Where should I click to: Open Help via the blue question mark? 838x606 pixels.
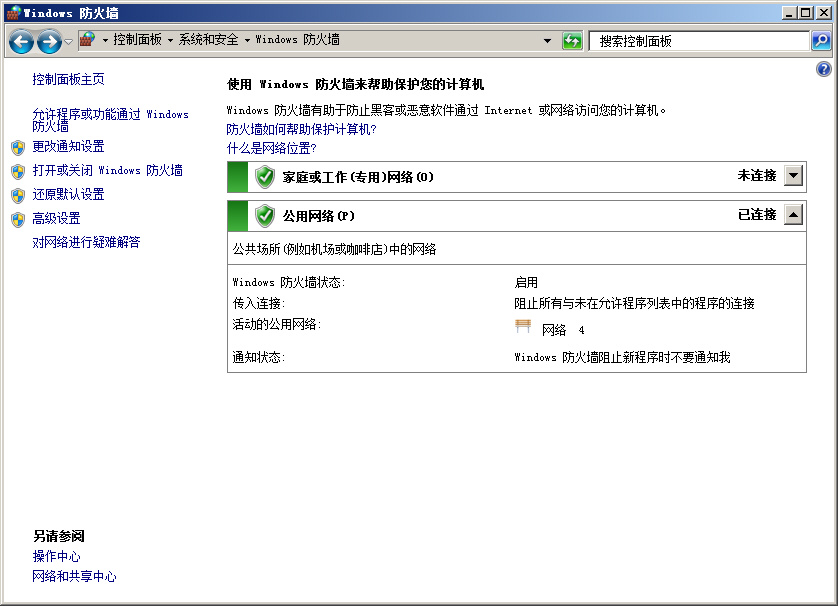coord(824,69)
